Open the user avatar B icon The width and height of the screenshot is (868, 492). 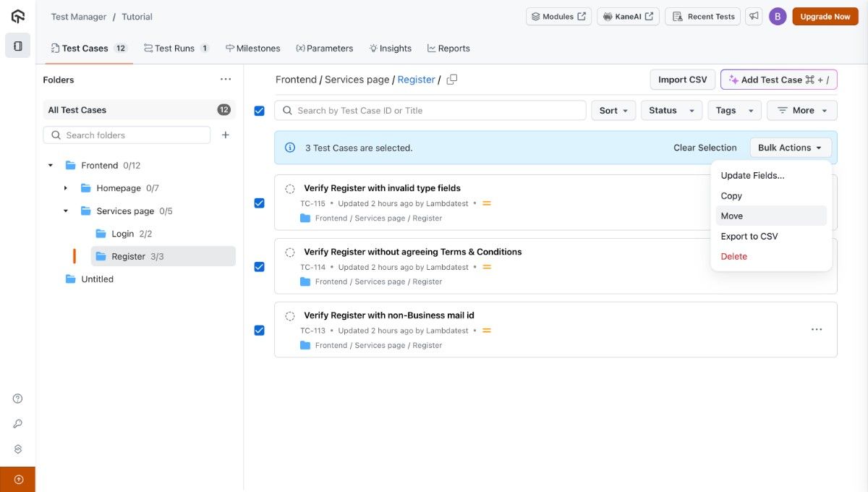coord(778,17)
